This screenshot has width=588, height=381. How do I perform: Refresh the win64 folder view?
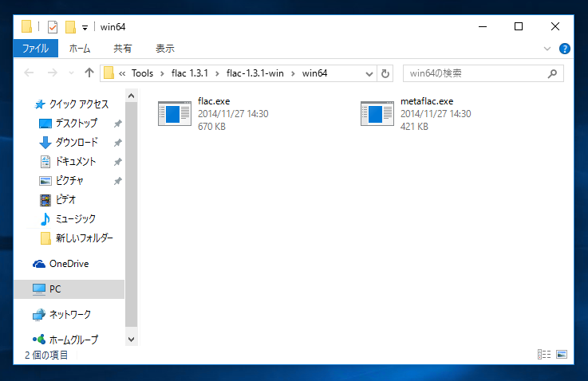[385, 73]
